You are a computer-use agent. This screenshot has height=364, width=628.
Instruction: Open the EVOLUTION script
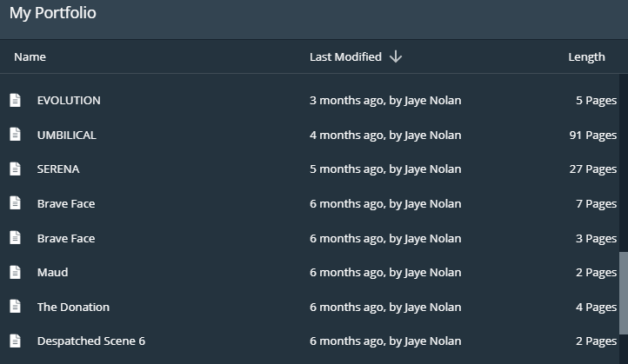click(x=69, y=100)
